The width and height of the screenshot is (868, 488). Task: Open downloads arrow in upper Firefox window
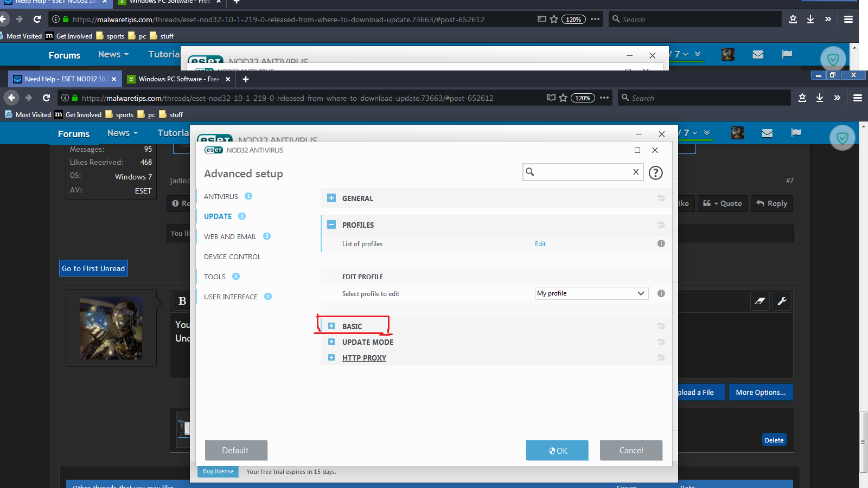point(810,19)
